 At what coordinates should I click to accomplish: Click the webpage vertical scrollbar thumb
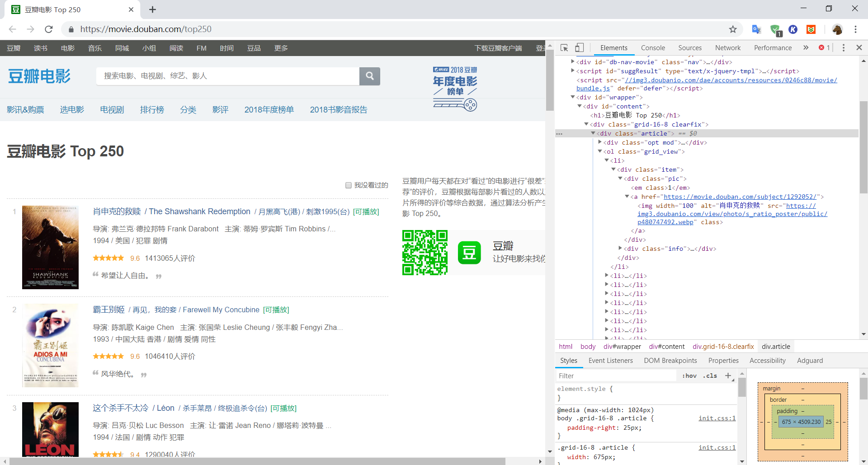550,80
